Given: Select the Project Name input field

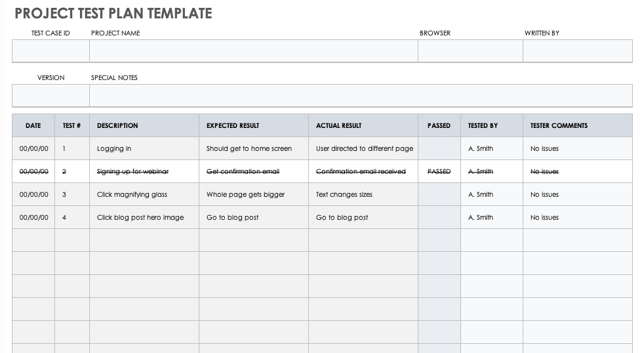Looking at the screenshot, I should click(x=253, y=51).
